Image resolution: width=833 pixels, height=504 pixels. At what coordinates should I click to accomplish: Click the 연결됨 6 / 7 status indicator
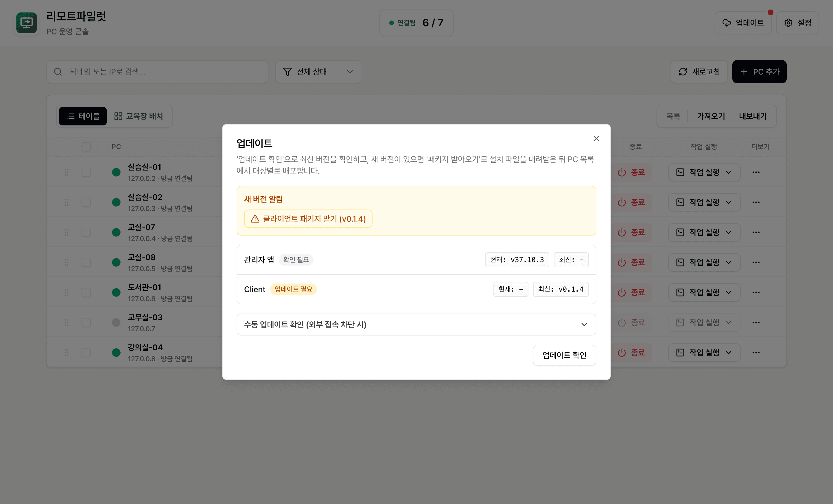pos(416,23)
